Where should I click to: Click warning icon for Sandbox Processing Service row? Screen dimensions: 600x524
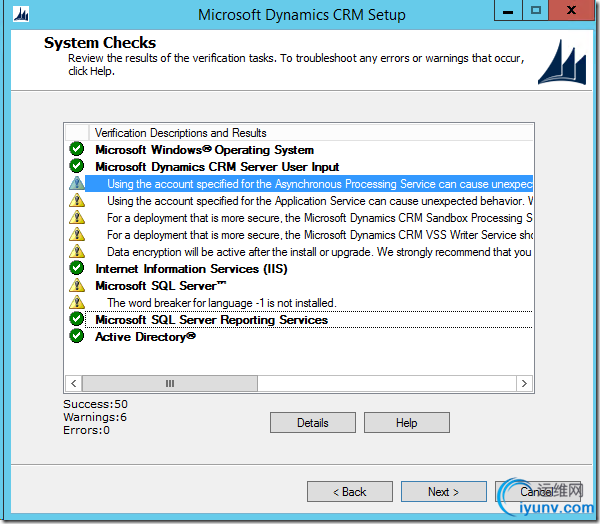tap(77, 217)
